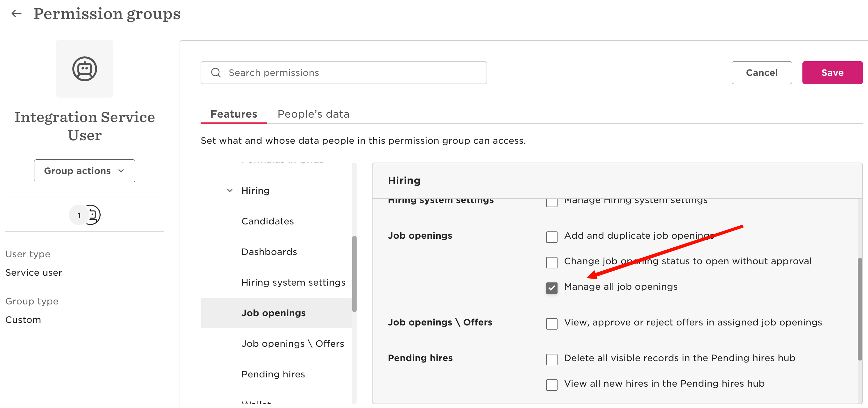The height and width of the screenshot is (408, 868).
Task: Click the Integration Service User title
Action: [x=85, y=126]
